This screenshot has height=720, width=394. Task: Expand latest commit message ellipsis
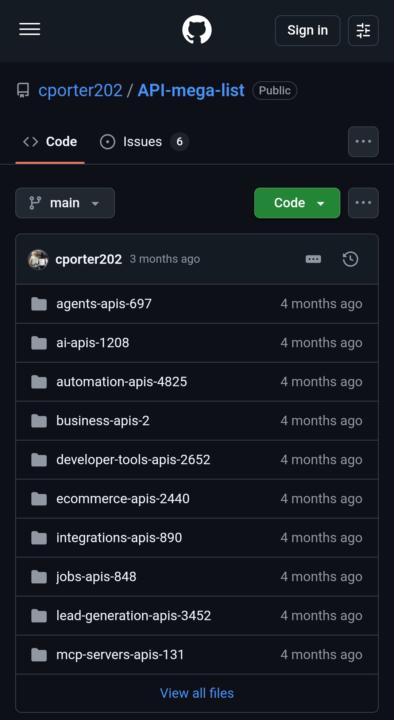click(313, 259)
